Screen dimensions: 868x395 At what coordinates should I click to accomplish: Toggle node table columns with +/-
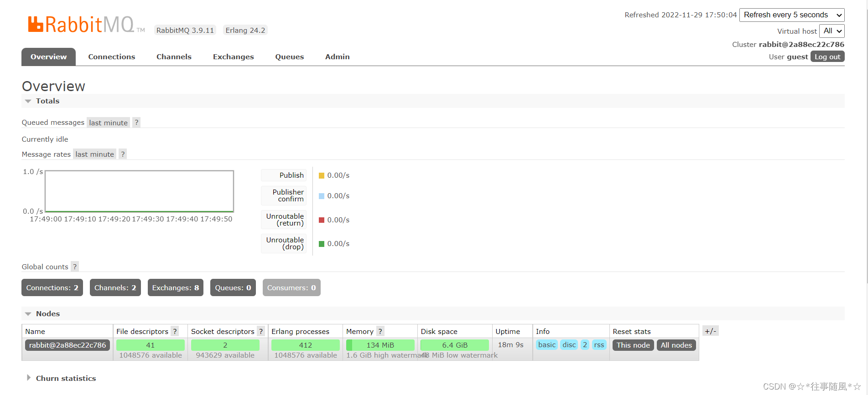point(711,331)
